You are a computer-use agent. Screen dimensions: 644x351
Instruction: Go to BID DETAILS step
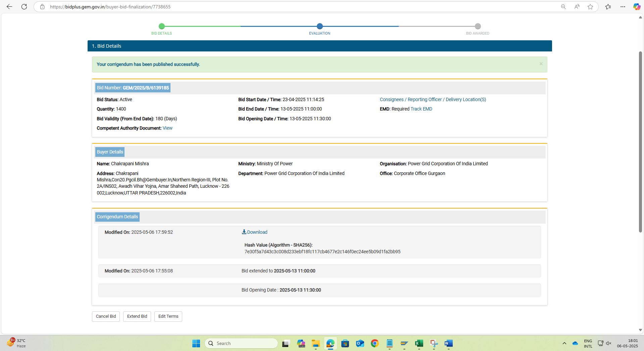click(x=161, y=29)
